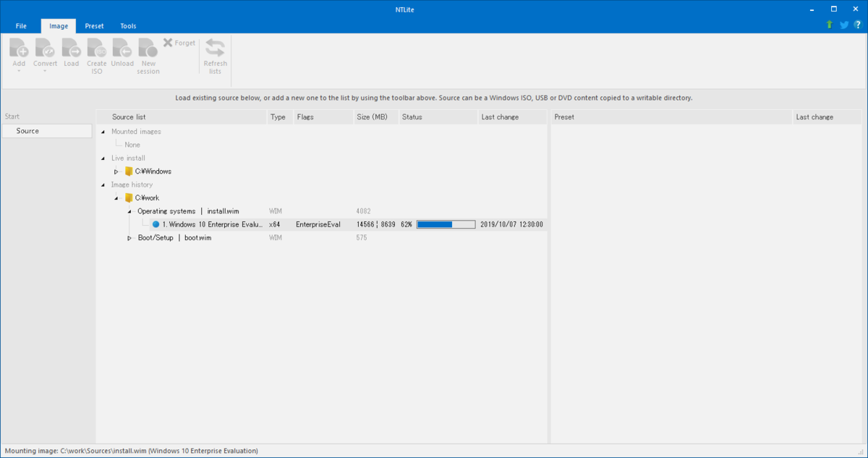Viewport: 868px width, 458px height.
Task: Sort by the Status column header
Action: click(x=438, y=117)
